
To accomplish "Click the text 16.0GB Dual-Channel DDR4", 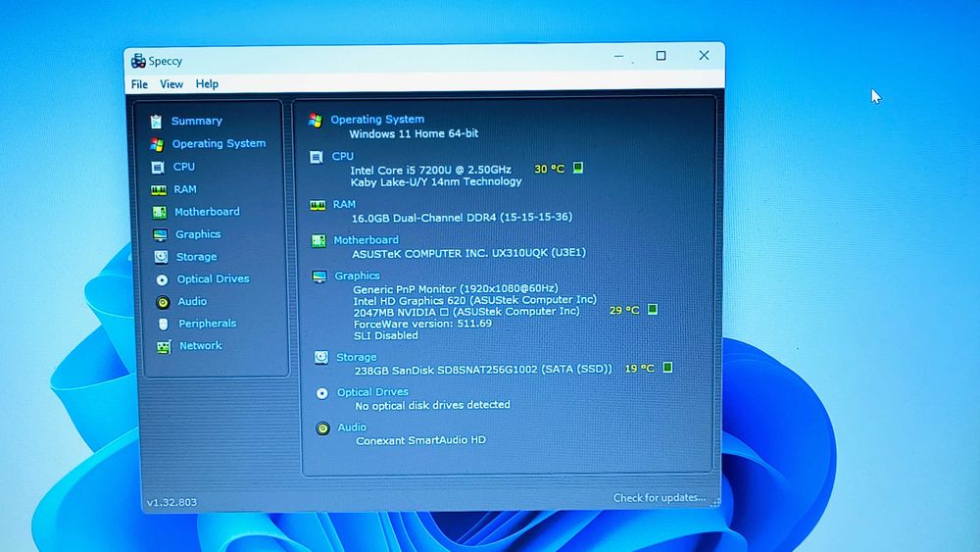I will coord(423,218).
